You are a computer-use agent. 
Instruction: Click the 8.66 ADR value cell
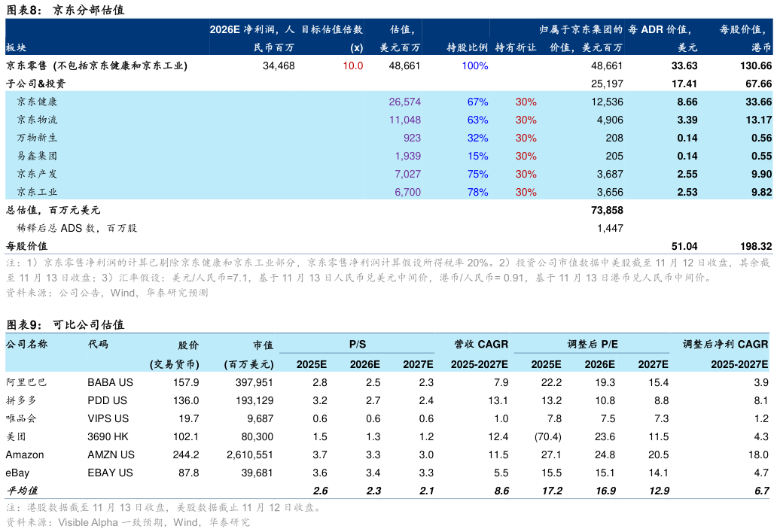point(687,101)
